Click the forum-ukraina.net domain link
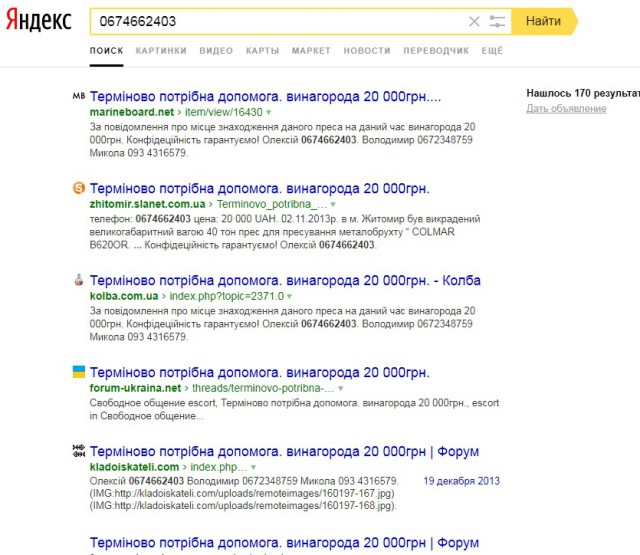The width and height of the screenshot is (640, 555). pyautogui.click(x=135, y=388)
